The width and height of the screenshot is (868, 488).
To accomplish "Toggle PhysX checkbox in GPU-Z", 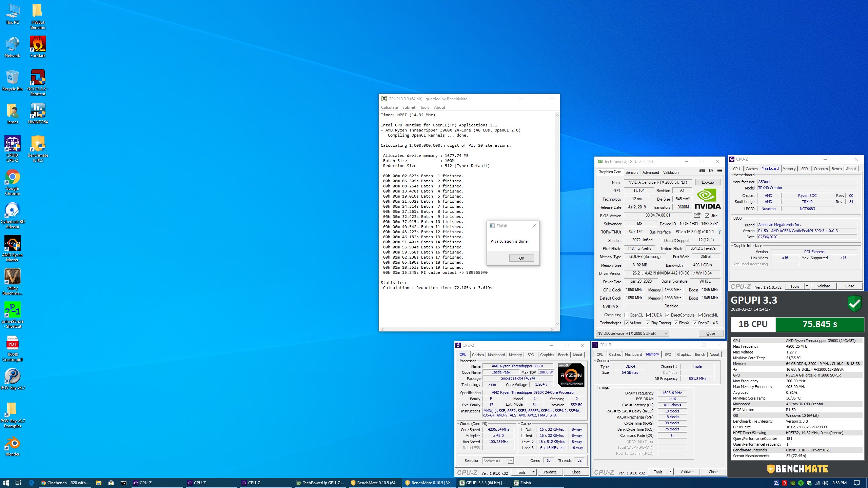I will pyautogui.click(x=676, y=323).
